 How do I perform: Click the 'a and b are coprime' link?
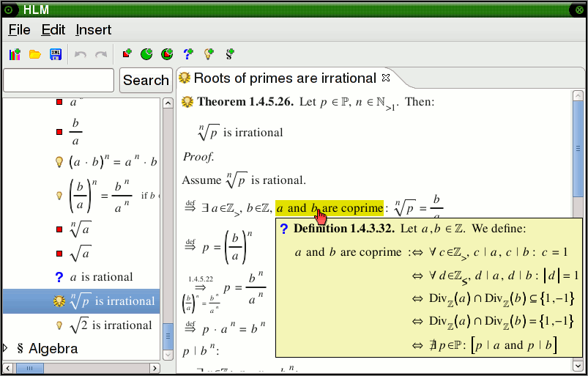pos(329,208)
